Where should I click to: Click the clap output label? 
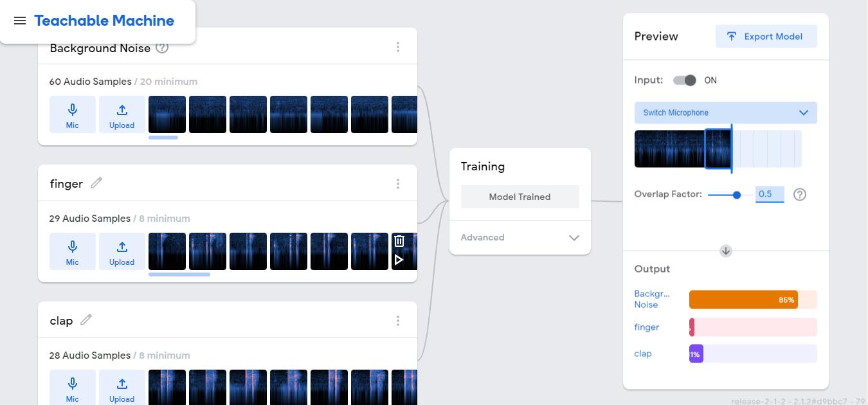tap(643, 354)
